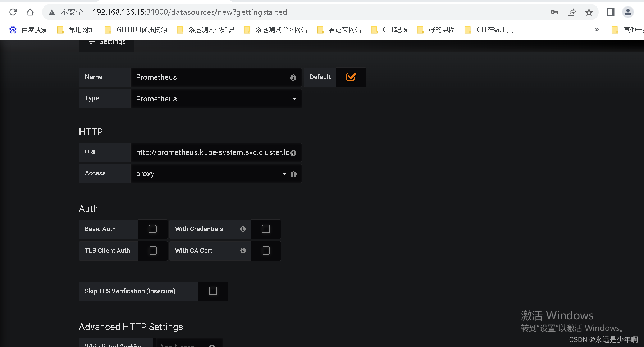Enable Basic Auth checkbox
Screen dimensions: 644x347
point(152,229)
